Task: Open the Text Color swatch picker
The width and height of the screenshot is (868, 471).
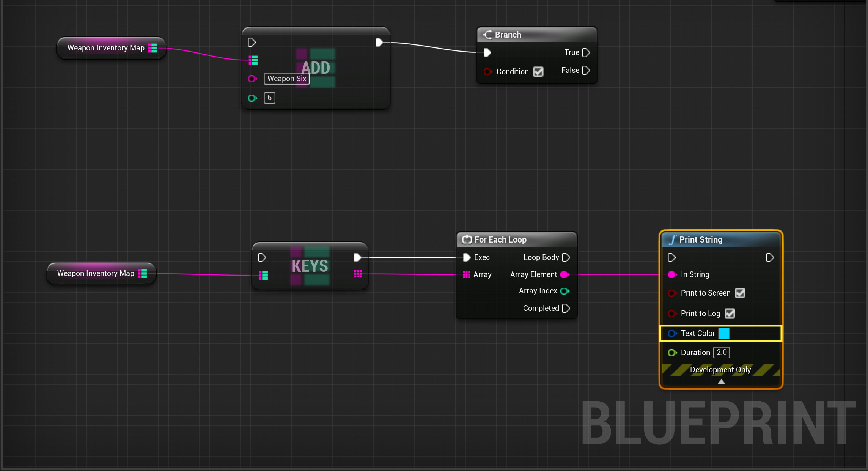Action: [724, 333]
